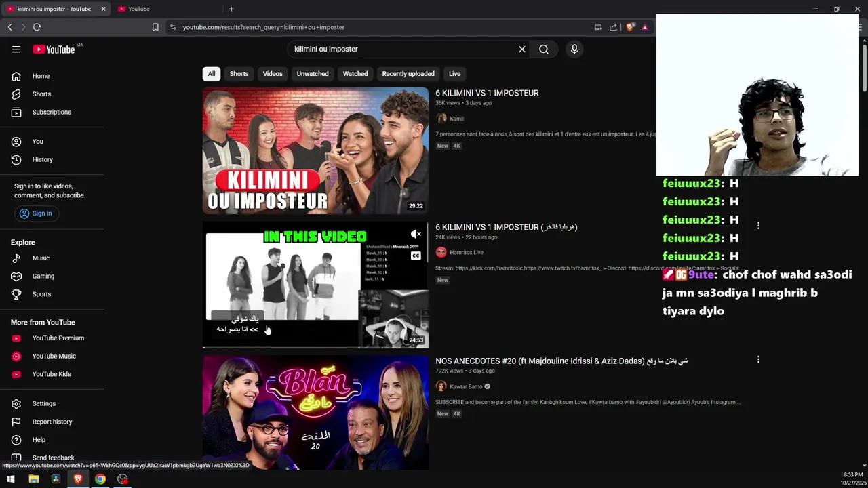Open the Kamil channel link
The height and width of the screenshot is (488, 868).
pos(456,119)
